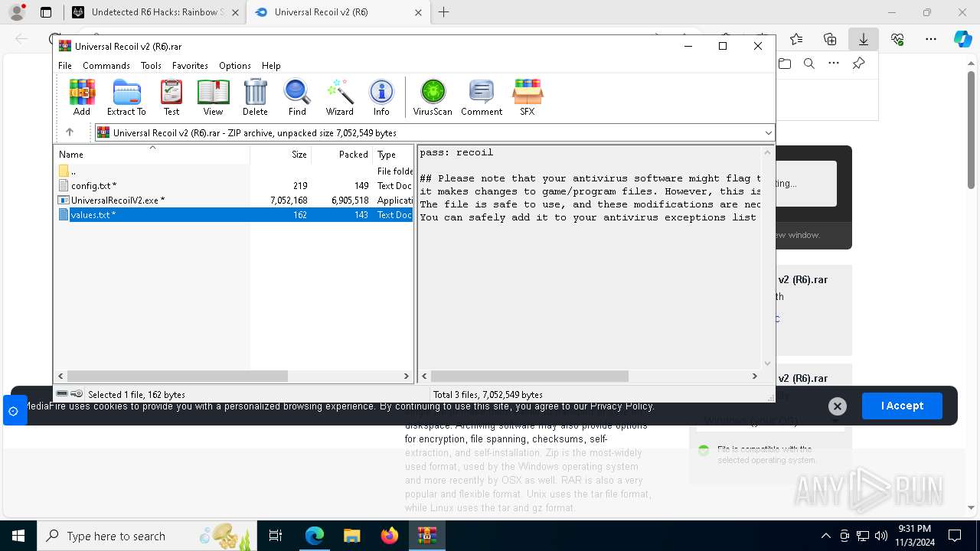
Task: Start VirusScan on the archive
Action: [433, 97]
